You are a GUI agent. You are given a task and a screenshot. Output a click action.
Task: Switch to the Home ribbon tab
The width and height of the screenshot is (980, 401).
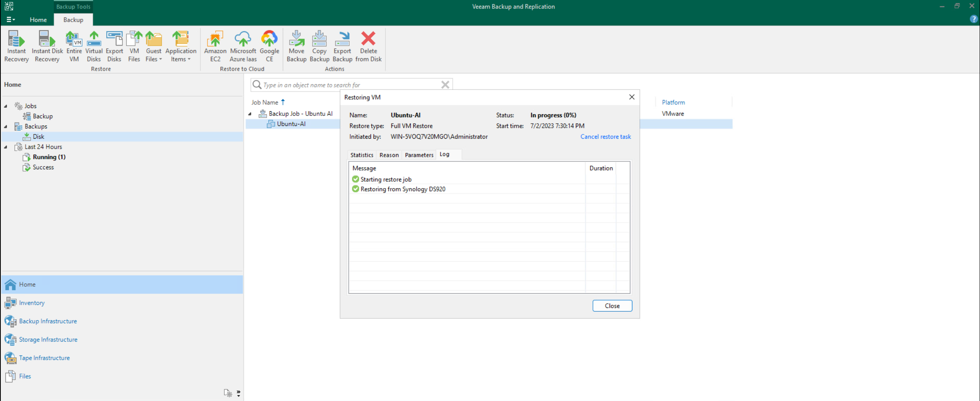(x=38, y=20)
